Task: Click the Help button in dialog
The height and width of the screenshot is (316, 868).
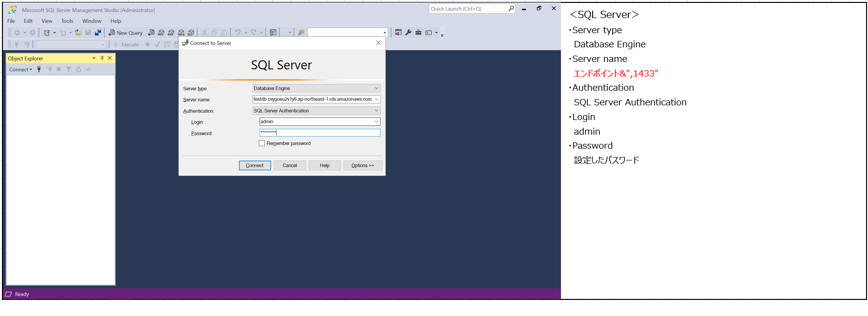Action: (x=325, y=165)
